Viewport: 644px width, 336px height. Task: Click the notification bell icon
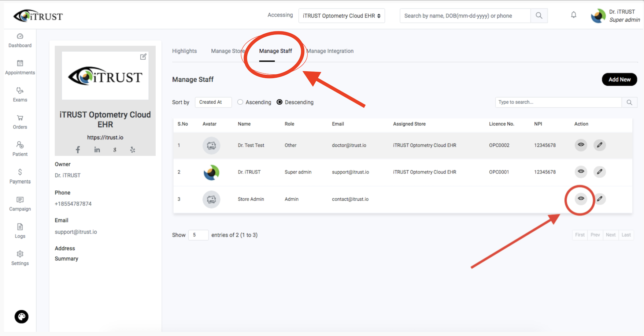point(574,15)
